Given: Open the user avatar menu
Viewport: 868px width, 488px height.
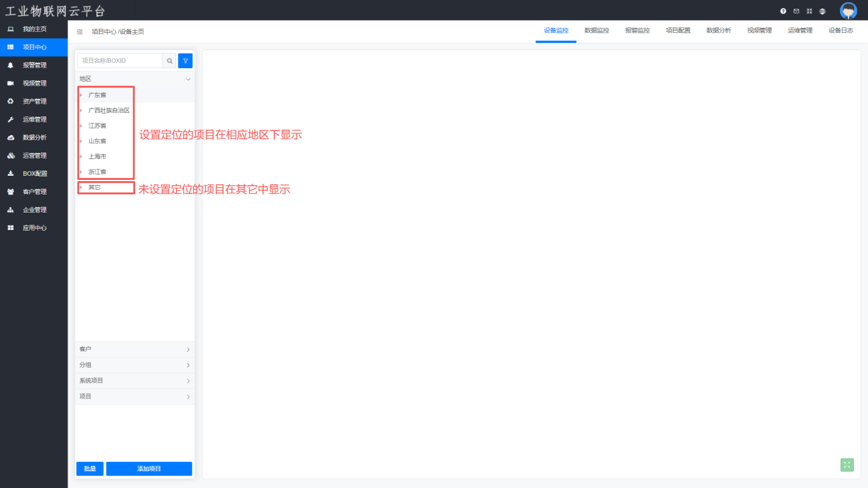Looking at the screenshot, I should (x=848, y=11).
